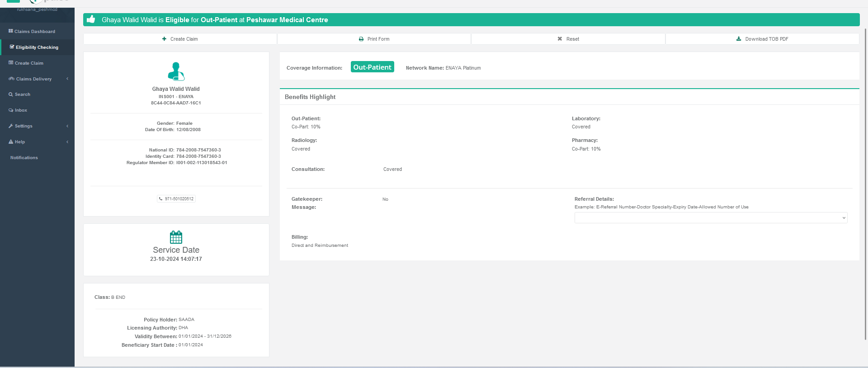Image resolution: width=868 pixels, height=368 pixels.
Task: Open Claims Dashboard from sidebar
Action: (x=34, y=32)
